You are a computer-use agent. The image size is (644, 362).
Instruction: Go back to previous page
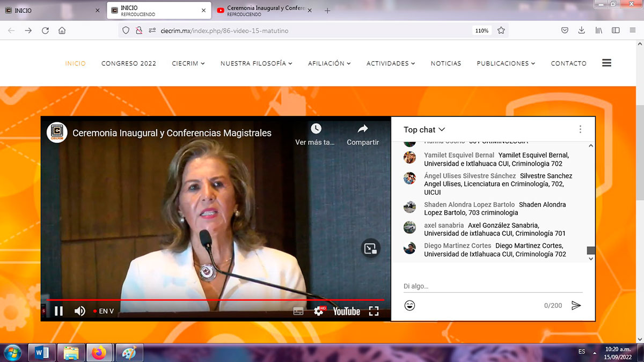[11, 31]
